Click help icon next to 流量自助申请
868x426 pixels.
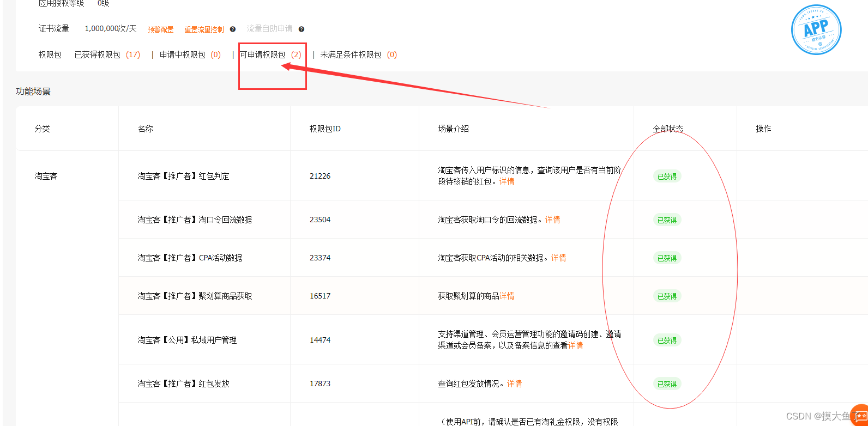click(302, 29)
